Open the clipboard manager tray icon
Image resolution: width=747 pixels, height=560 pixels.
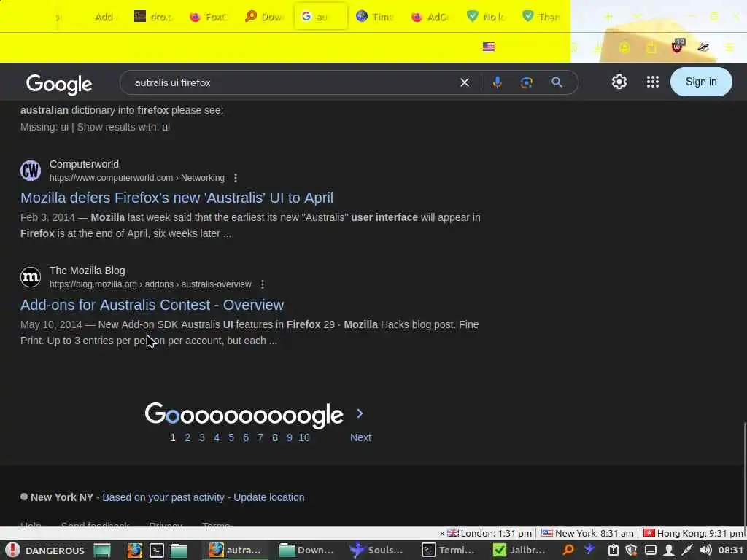[x=613, y=550]
